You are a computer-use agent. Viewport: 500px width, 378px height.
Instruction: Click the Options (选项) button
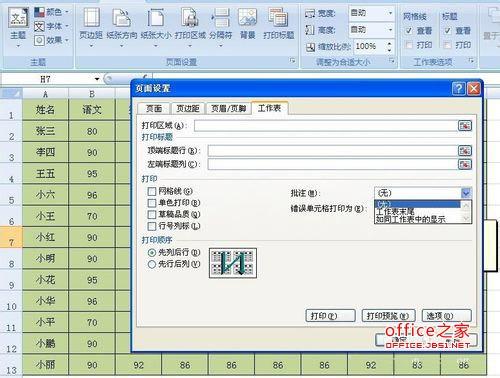tap(446, 316)
